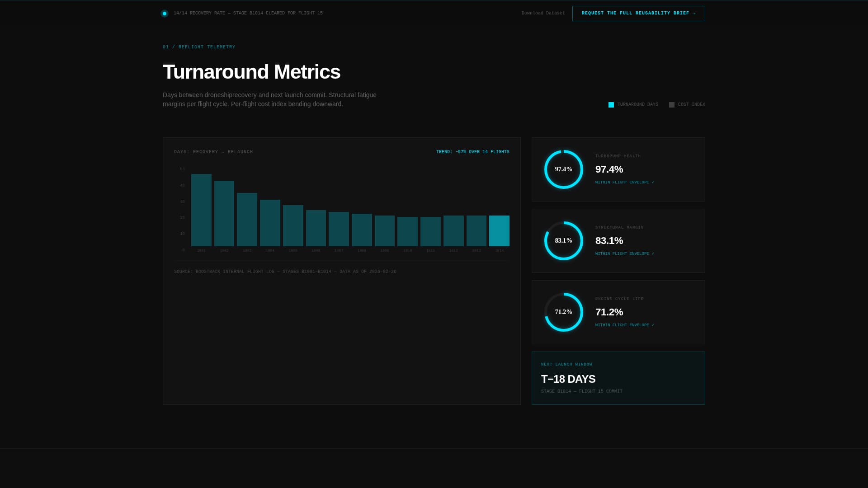
Task: Click the bar for stage 1007
Action: 339,229
